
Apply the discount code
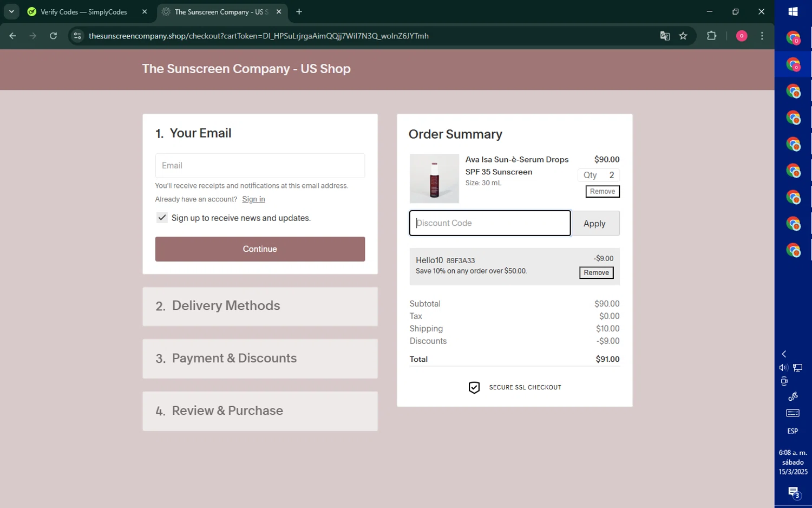594,223
